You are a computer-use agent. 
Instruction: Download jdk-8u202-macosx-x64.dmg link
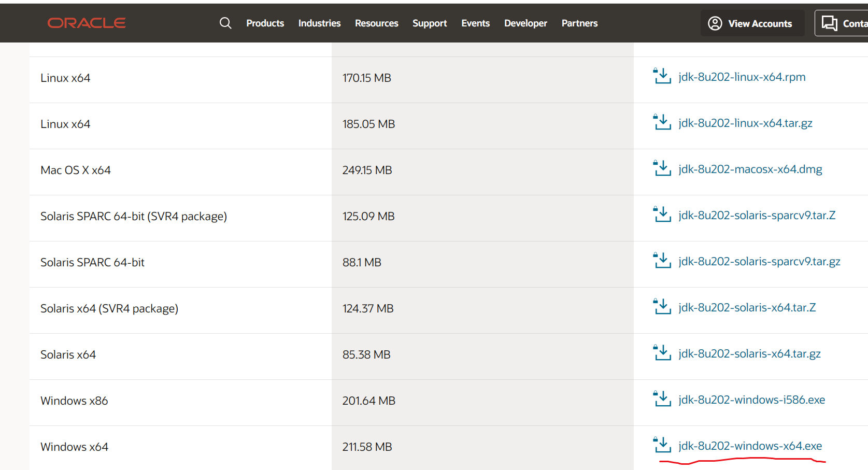(750, 169)
